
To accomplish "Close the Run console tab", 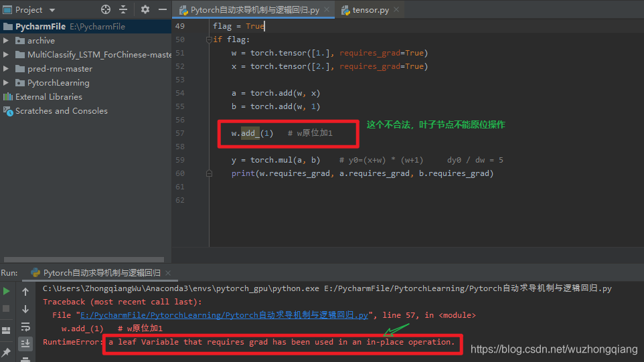I will coord(168,273).
